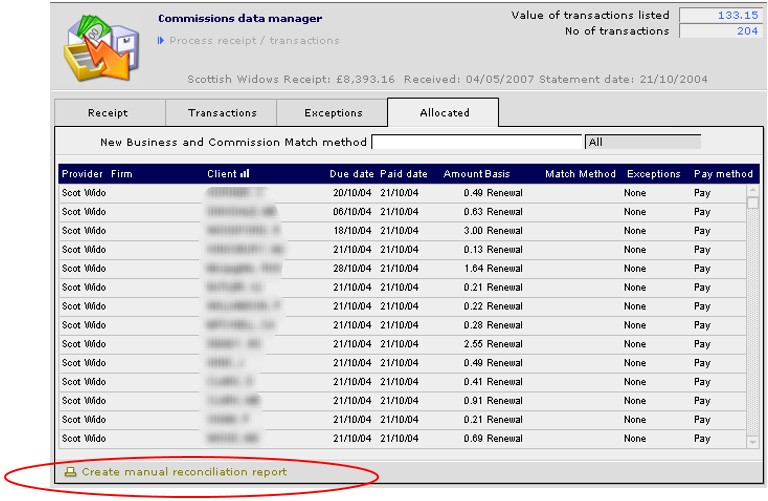Click the Pay method column header
This screenshot has height=501, width=768.
723,174
